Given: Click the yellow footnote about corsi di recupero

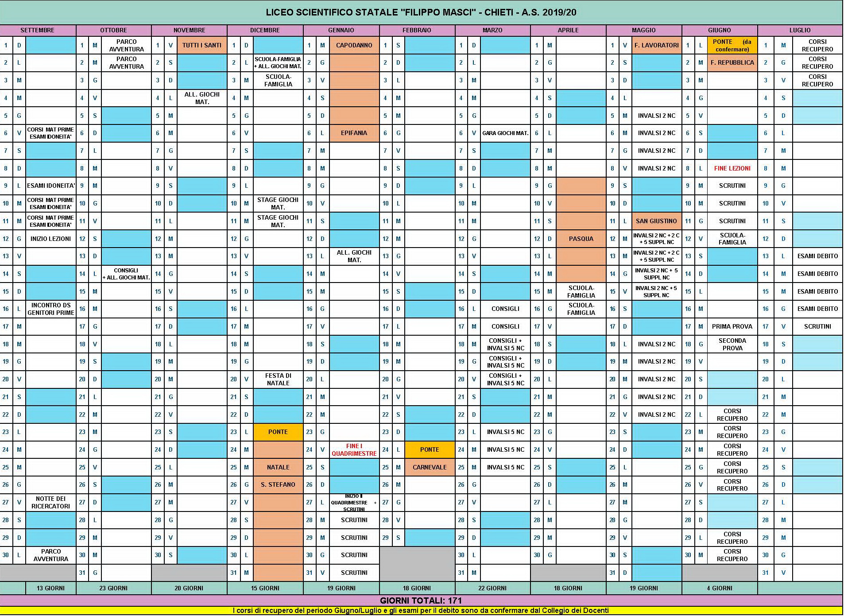Looking at the screenshot, I should [x=421, y=611].
